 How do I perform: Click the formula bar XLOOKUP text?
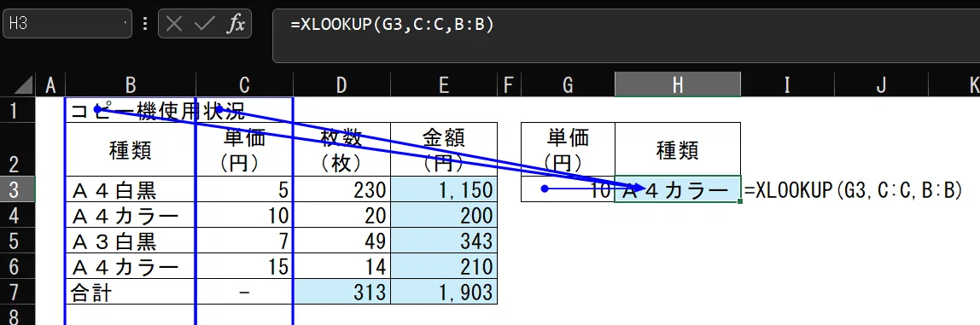coord(393,25)
